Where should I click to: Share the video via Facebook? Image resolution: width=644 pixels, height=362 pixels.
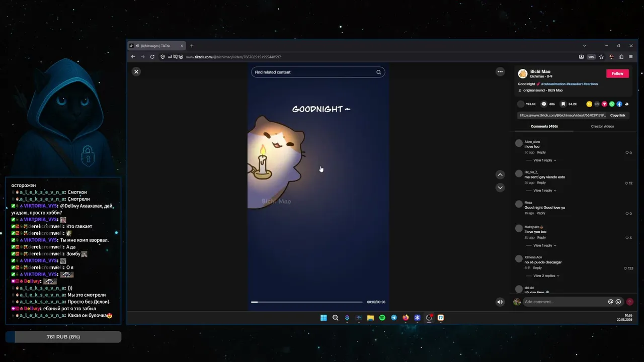pyautogui.click(x=619, y=104)
